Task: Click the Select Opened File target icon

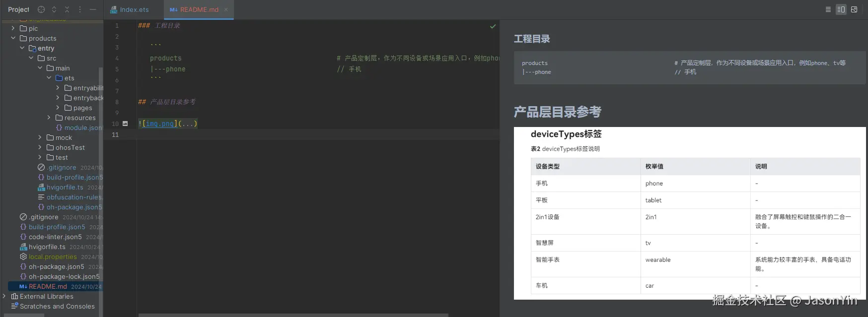Action: click(x=41, y=9)
